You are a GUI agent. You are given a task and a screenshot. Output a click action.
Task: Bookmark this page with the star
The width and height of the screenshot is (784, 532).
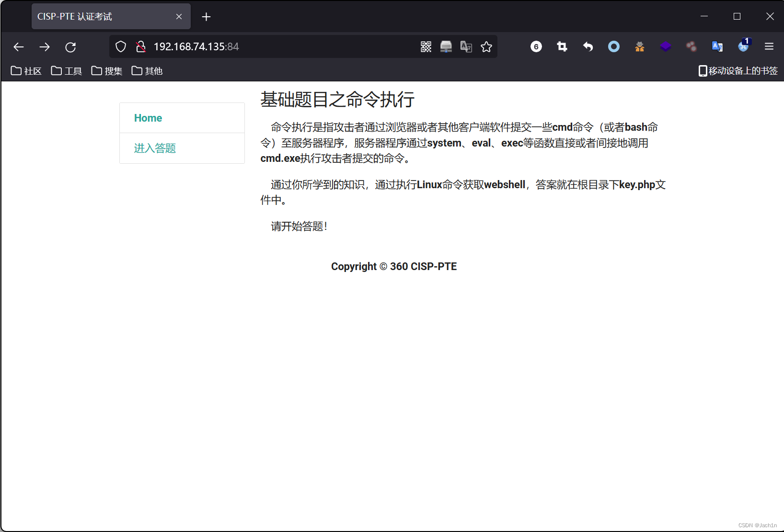(486, 46)
